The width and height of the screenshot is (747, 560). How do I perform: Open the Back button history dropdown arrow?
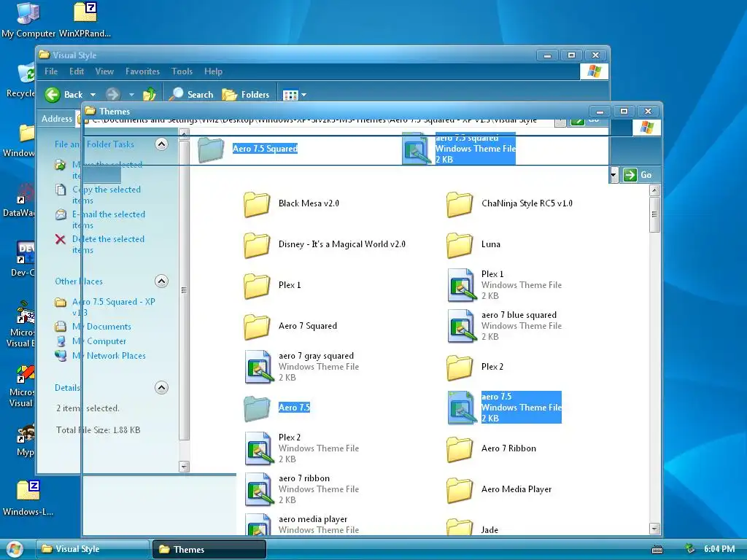click(x=93, y=95)
